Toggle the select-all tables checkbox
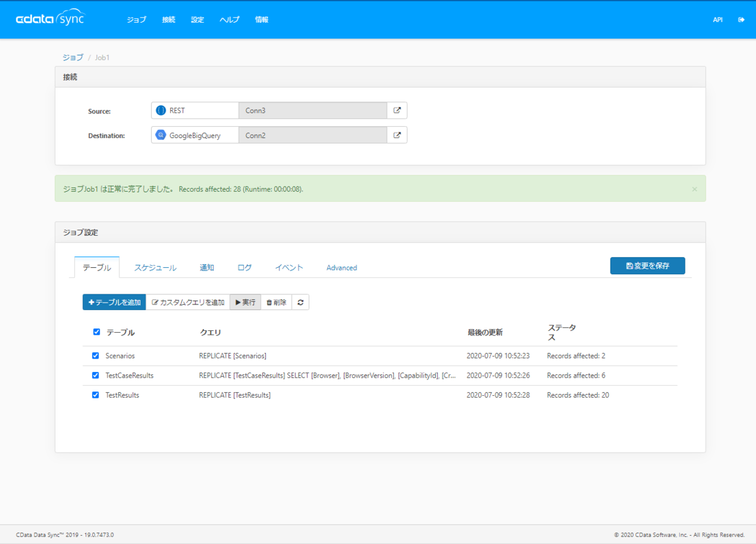The image size is (756, 544). pyautogui.click(x=96, y=332)
